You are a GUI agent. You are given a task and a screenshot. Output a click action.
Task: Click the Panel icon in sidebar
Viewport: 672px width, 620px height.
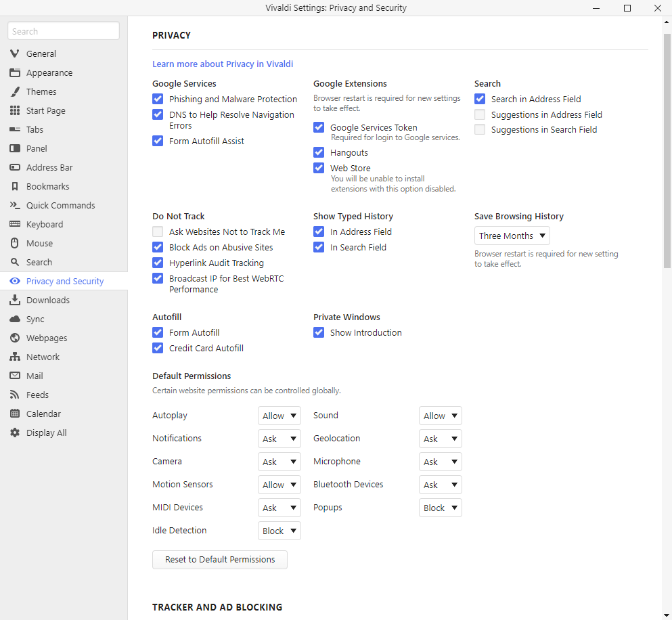point(15,148)
